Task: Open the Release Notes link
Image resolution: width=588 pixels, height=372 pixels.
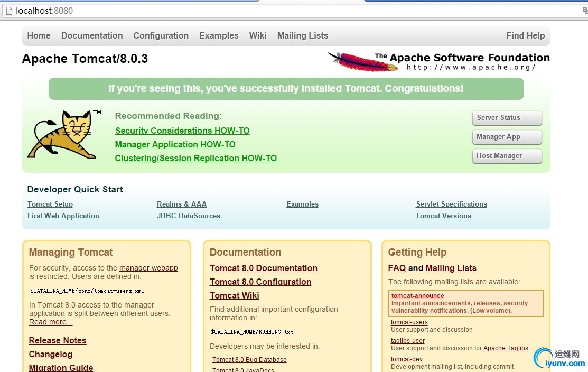Action: click(58, 340)
